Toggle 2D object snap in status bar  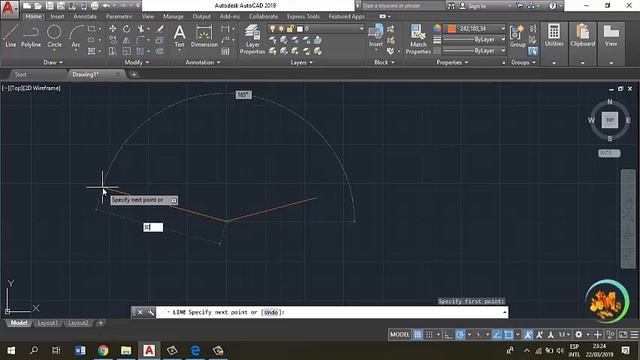click(509, 335)
